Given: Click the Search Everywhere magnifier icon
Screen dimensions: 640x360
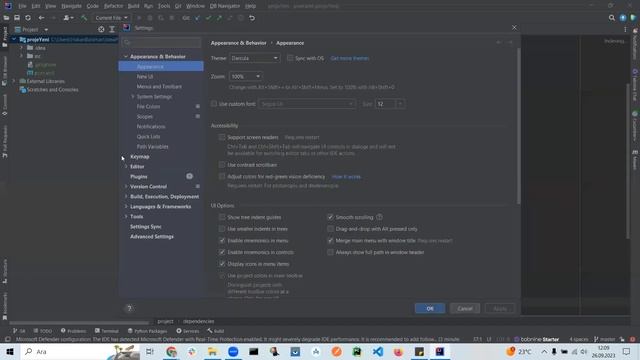Looking at the screenshot, I should click(611, 18).
